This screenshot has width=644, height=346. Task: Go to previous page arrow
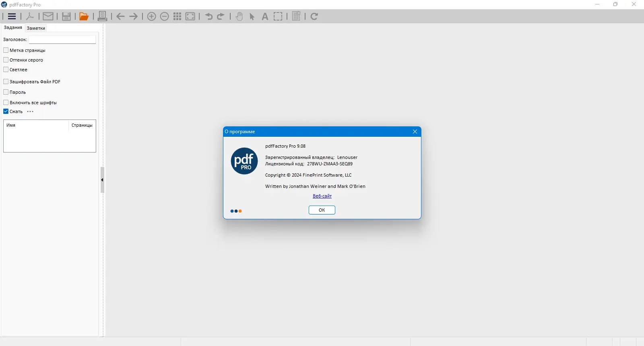120,16
